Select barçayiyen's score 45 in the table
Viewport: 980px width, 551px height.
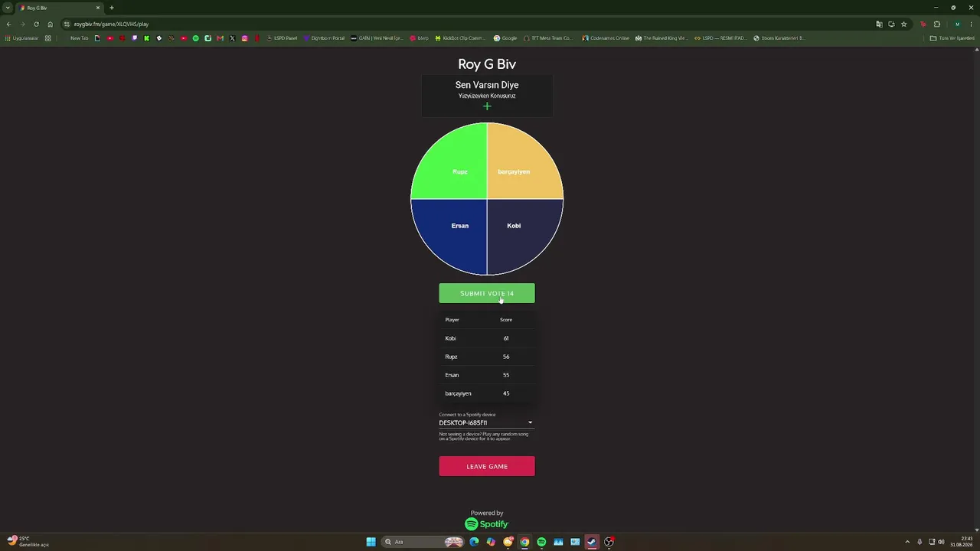click(506, 393)
